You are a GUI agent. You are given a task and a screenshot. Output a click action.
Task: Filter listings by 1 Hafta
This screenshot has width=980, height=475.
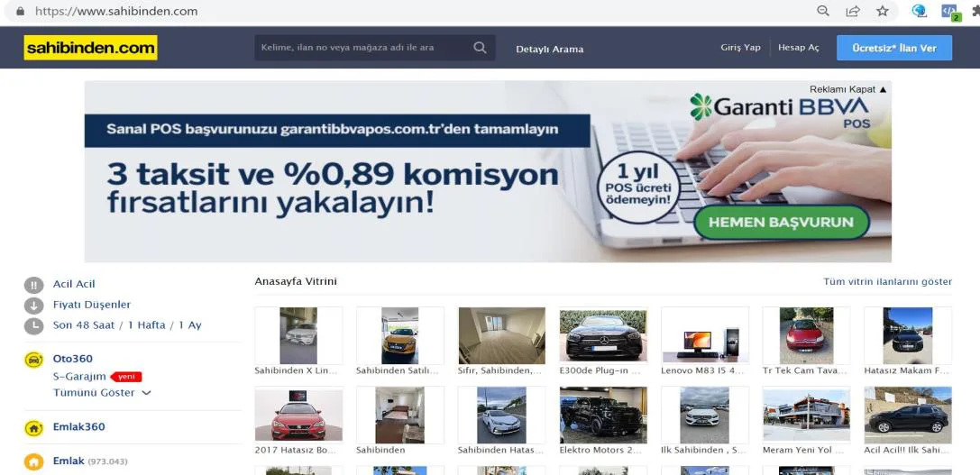[x=146, y=325]
